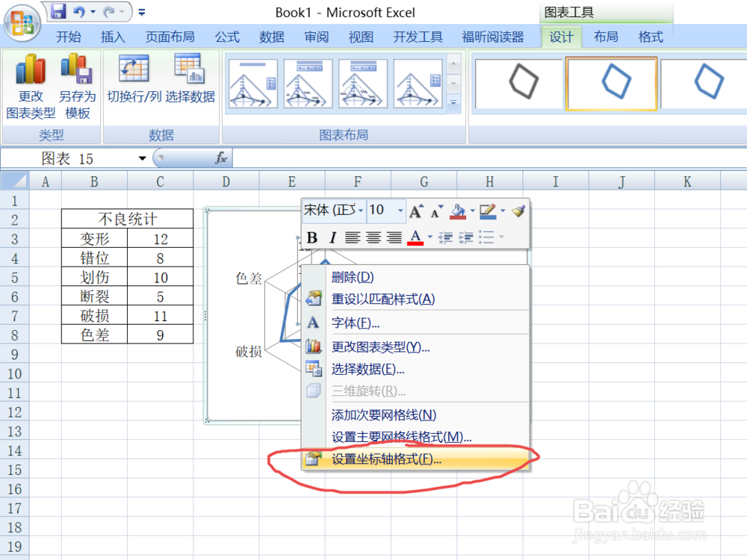Viewport: 747px width, 560px height.
Task: Click the format painter icon on mini toolbar
Action: click(x=519, y=211)
